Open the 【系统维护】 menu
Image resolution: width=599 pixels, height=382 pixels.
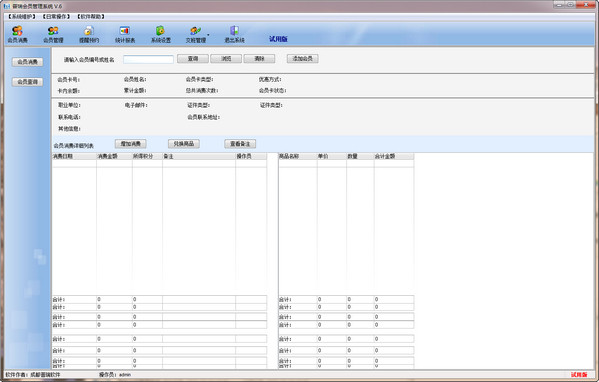(x=22, y=17)
